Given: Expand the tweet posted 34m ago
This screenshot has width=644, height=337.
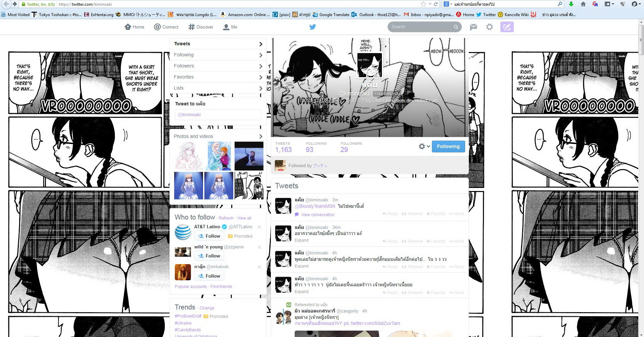Looking at the screenshot, I should click(301, 240).
